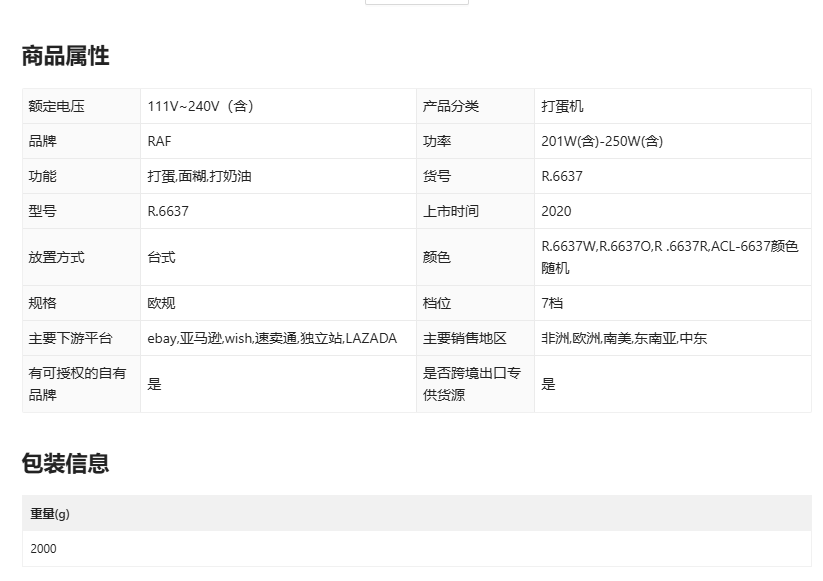Click the 规格 value 欧规

(x=161, y=303)
